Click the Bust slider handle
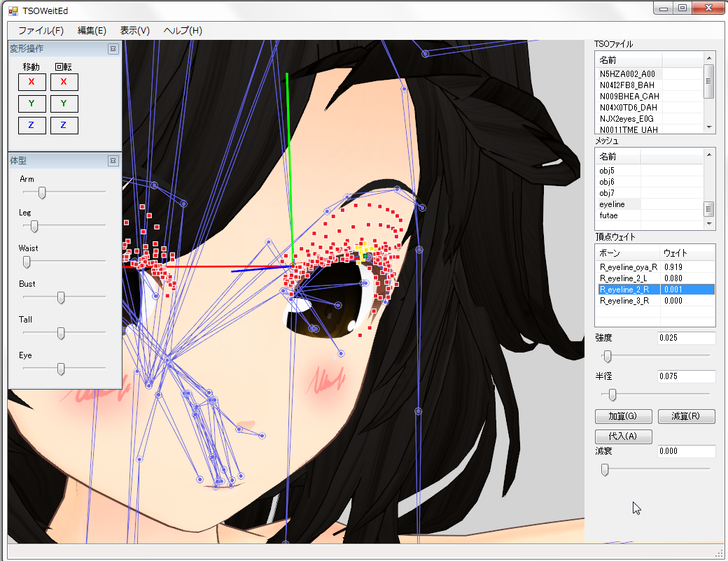 tap(61, 298)
